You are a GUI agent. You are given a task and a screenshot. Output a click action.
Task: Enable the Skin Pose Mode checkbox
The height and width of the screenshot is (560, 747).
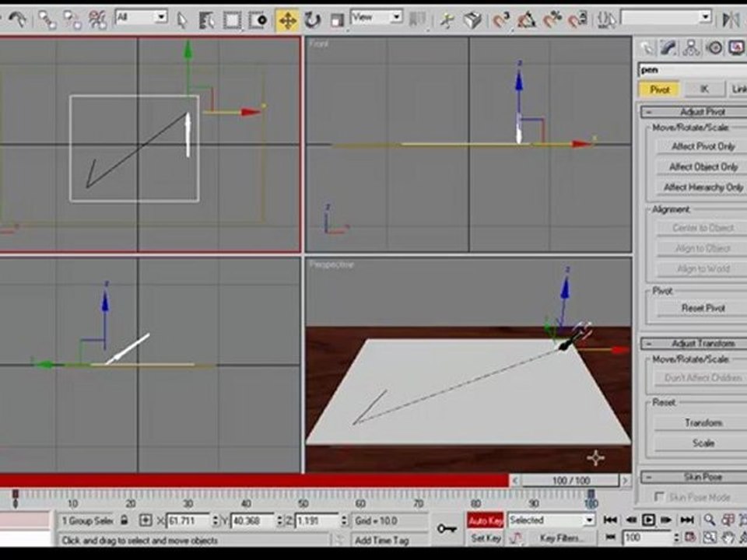click(659, 497)
